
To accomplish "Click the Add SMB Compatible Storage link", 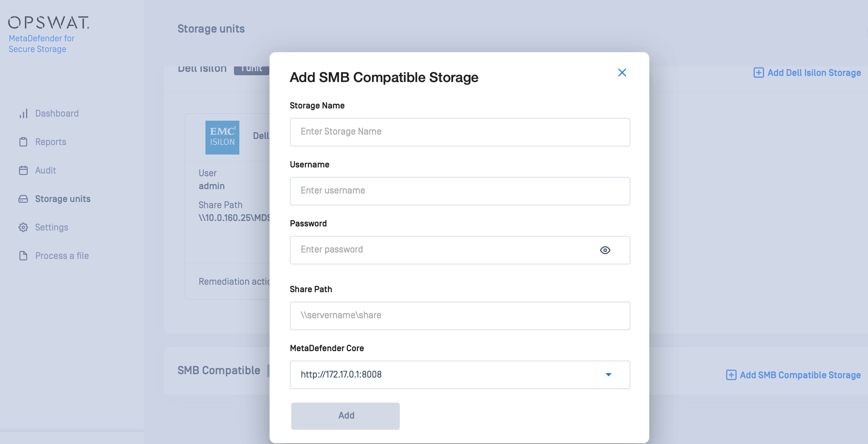I will [x=800, y=375].
